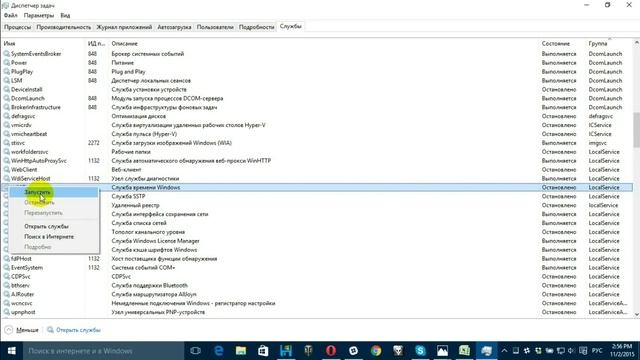Open the Windows Store taskbar icon
This screenshot has width=640, height=360.
point(263,351)
